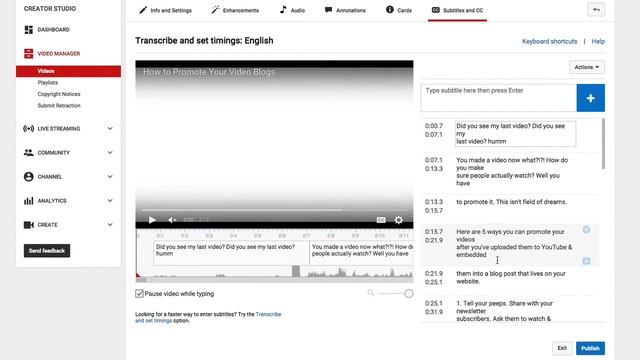640x360 pixels.
Task: Click the music note Audio icon
Action: coord(283,9)
